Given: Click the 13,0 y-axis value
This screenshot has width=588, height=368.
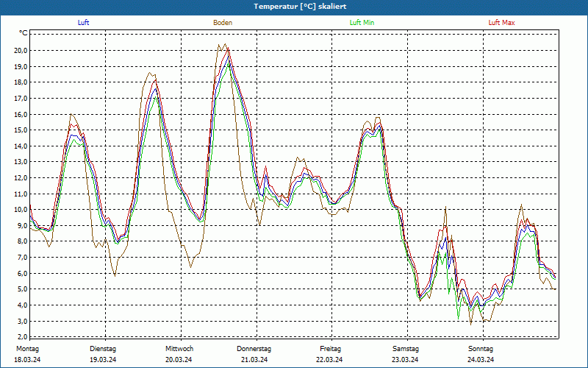Looking at the screenshot, I should coord(21,162).
